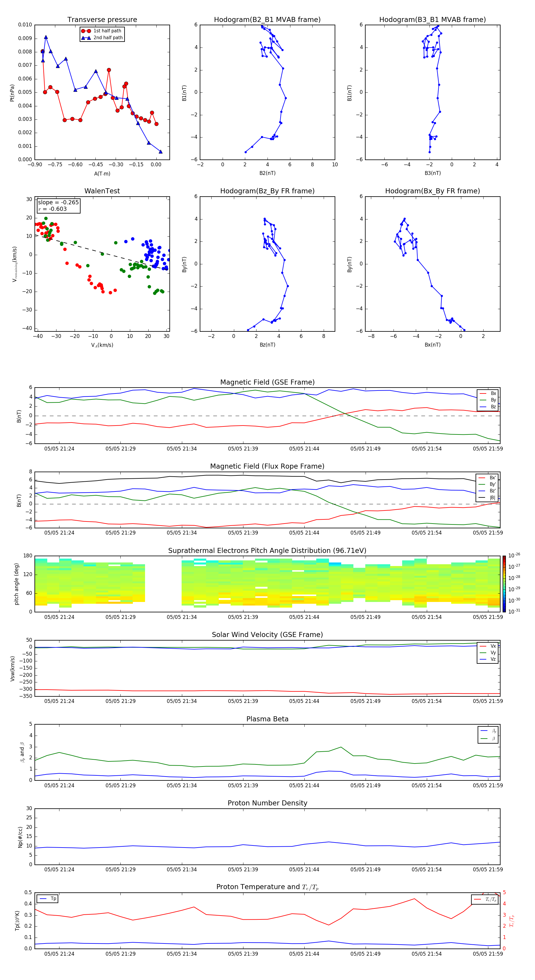The height and width of the screenshot is (980, 535).
Task: Click the "B3(nT)" x-axis label
Action: pos(432,173)
